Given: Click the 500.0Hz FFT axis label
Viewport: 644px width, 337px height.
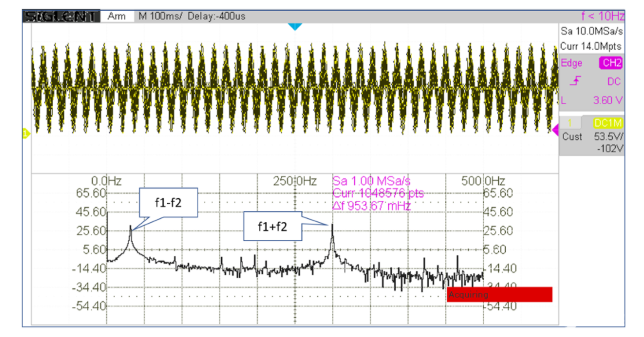Looking at the screenshot, I should point(483,181).
